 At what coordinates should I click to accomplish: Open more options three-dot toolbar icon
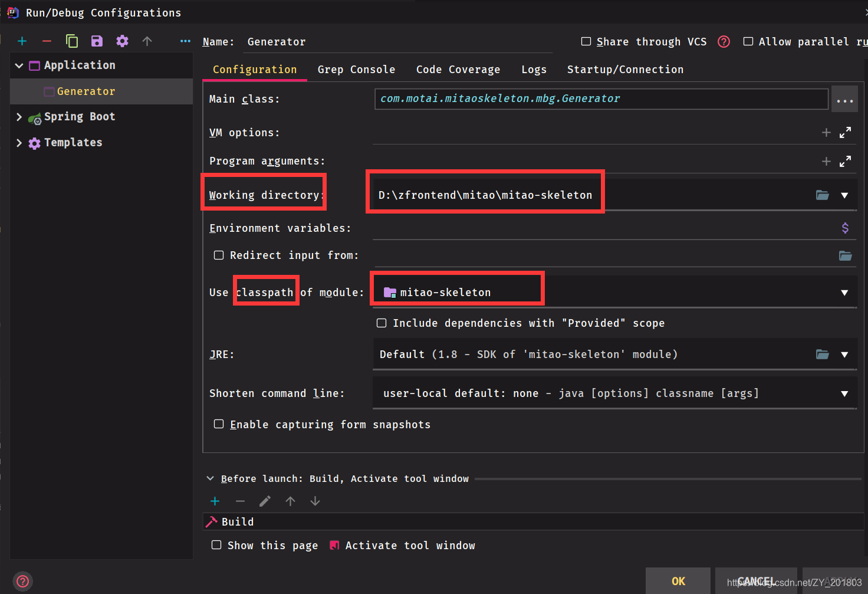[x=185, y=41]
